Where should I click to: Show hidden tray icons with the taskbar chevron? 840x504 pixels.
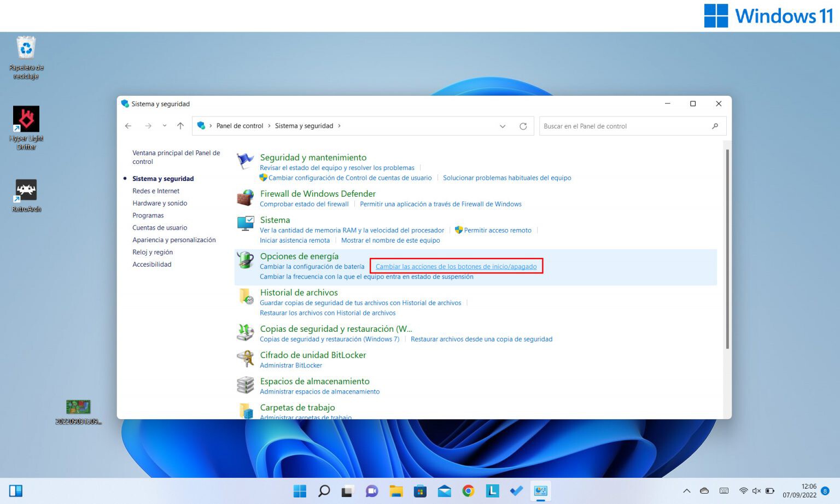coord(686,491)
